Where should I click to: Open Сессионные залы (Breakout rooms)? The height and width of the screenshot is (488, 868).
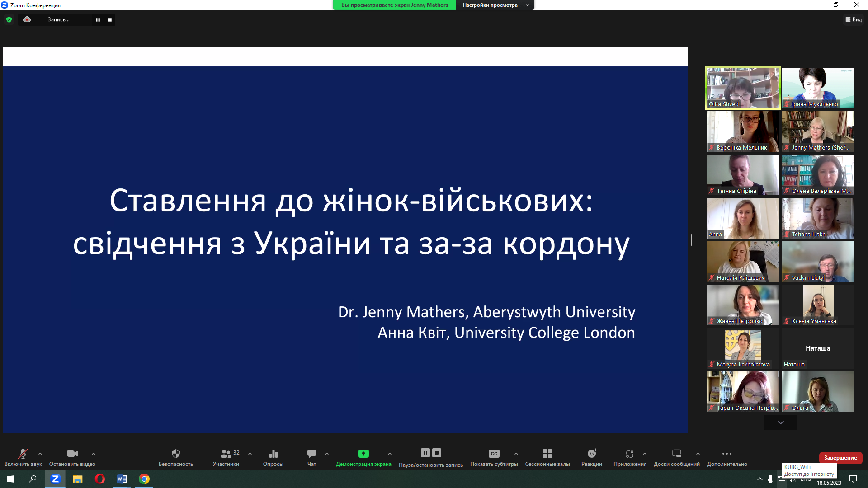(x=547, y=456)
